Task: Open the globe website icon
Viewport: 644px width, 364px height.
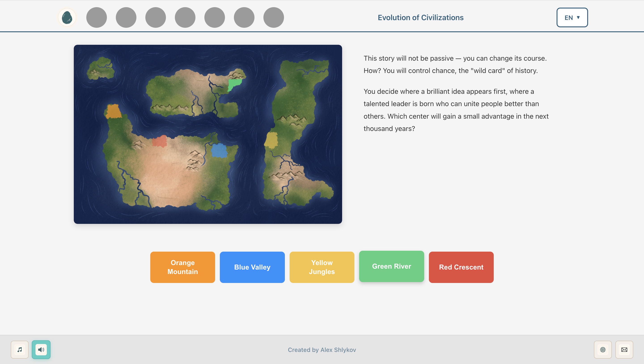Action: (603, 349)
